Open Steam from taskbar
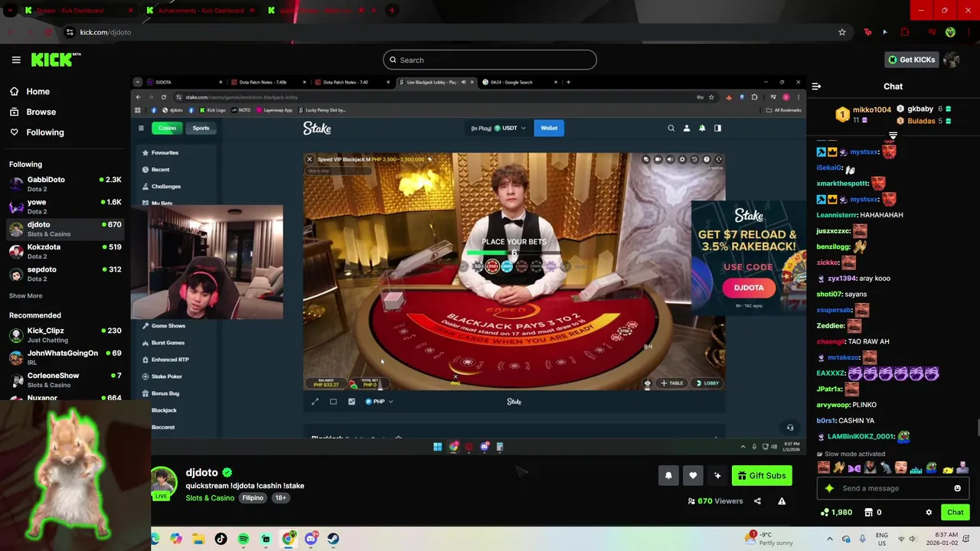This screenshot has width=980, height=551. coord(333,539)
